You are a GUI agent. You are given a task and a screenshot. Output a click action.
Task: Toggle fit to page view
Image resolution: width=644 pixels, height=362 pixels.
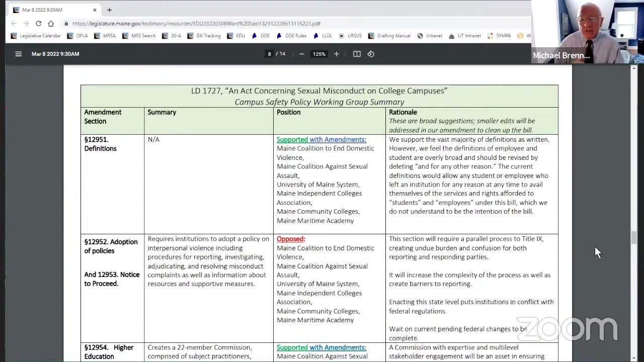point(357,54)
